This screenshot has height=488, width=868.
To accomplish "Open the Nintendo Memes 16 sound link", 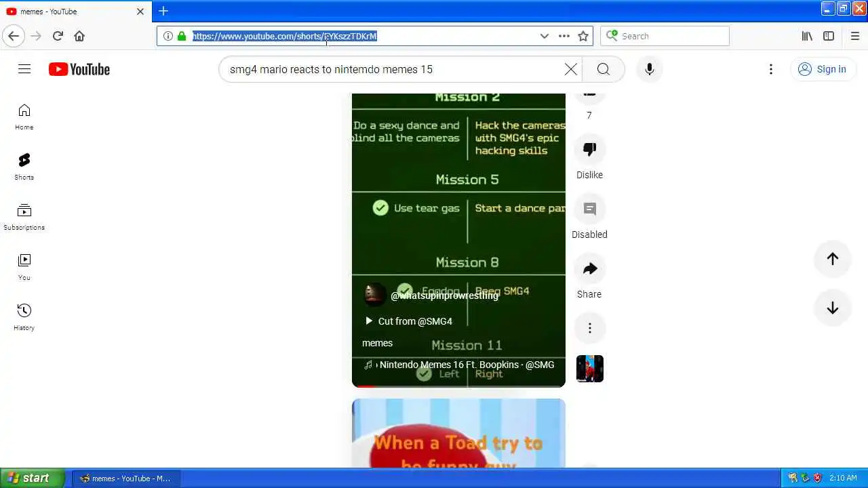I will 459,365.
